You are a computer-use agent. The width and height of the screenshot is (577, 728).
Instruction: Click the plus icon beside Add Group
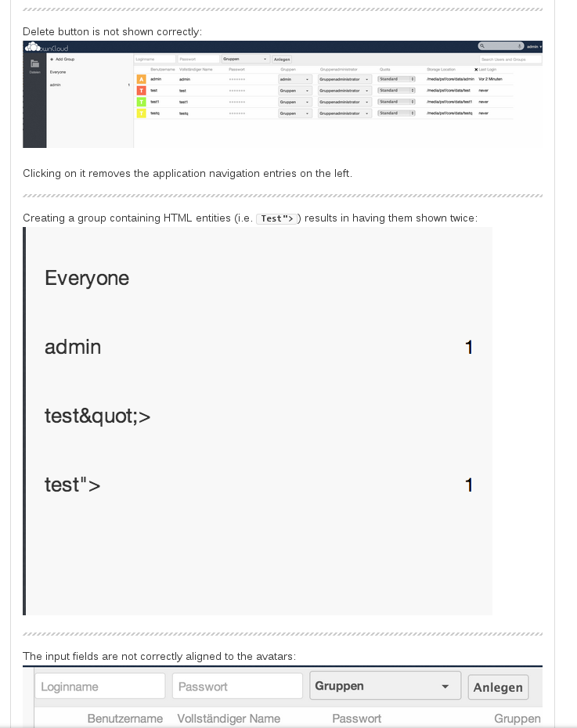tap(52, 59)
